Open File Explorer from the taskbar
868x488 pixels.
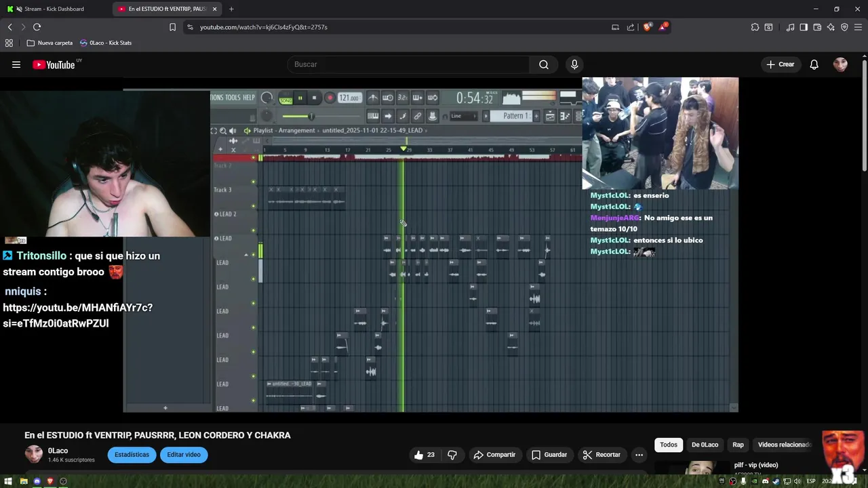[24, 481]
